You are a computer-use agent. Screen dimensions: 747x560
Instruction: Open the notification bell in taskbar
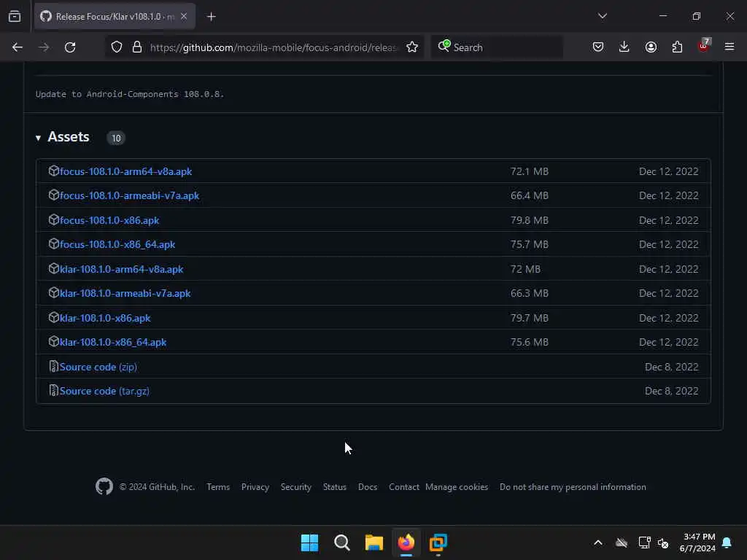pyautogui.click(x=727, y=542)
